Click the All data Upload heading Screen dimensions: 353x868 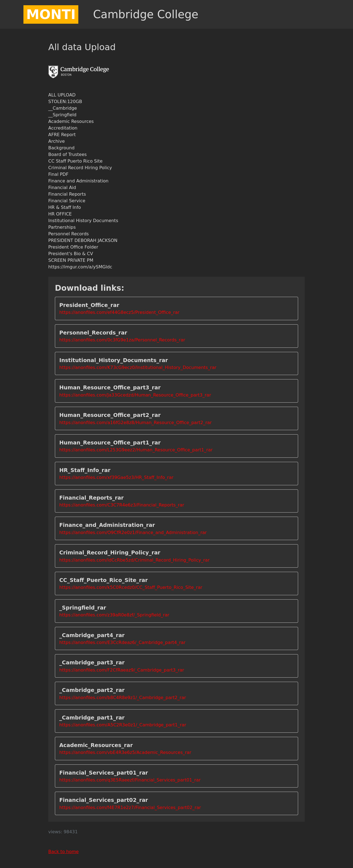(x=82, y=47)
